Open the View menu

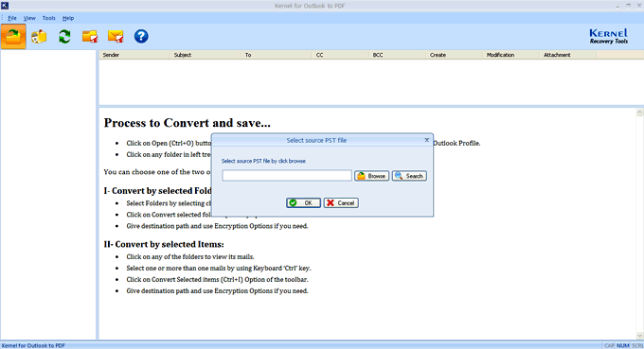(x=29, y=18)
